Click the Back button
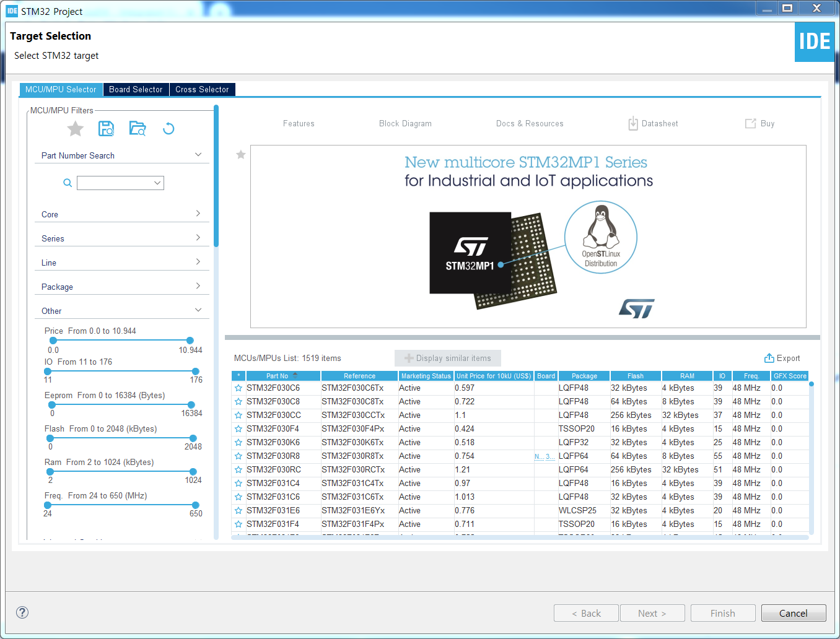The height and width of the screenshot is (639, 840). (x=586, y=613)
